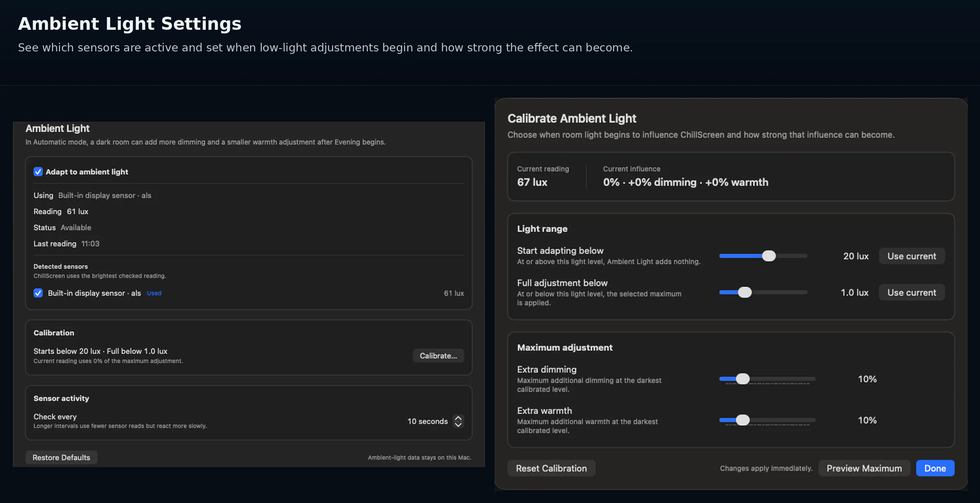
Task: Click the Last reading 11:03 row
Action: pos(67,244)
